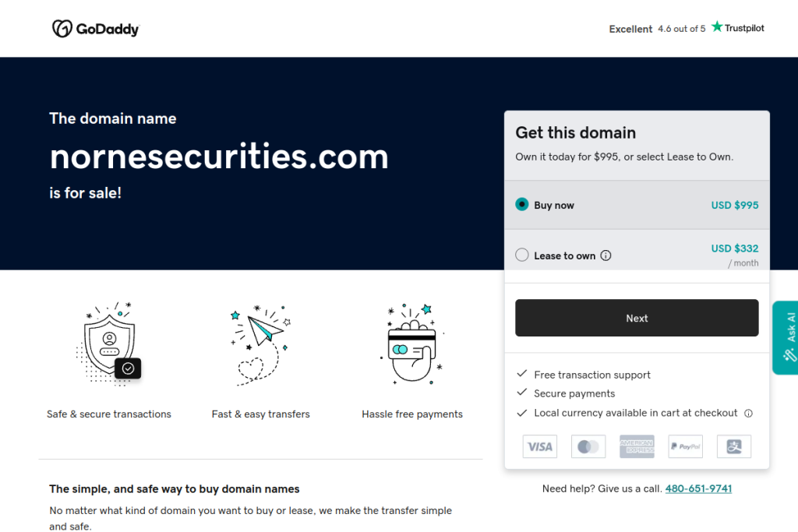Screen dimensions: 798x532
Task: Click the USD $995 price
Action: 734,205
